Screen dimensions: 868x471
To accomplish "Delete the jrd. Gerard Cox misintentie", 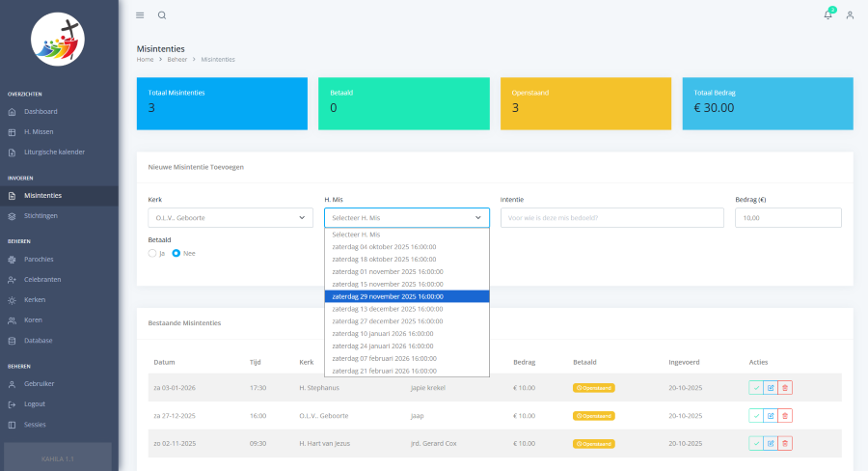I will (785, 443).
